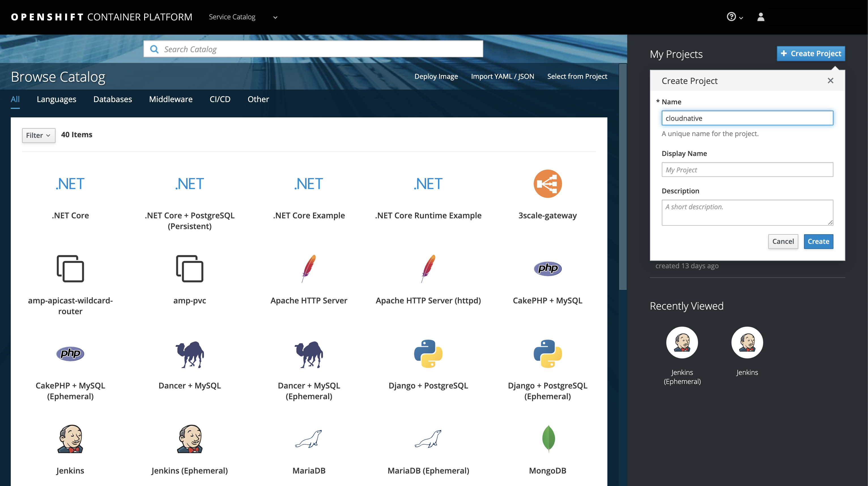Click the search magnifier icon

(x=154, y=49)
